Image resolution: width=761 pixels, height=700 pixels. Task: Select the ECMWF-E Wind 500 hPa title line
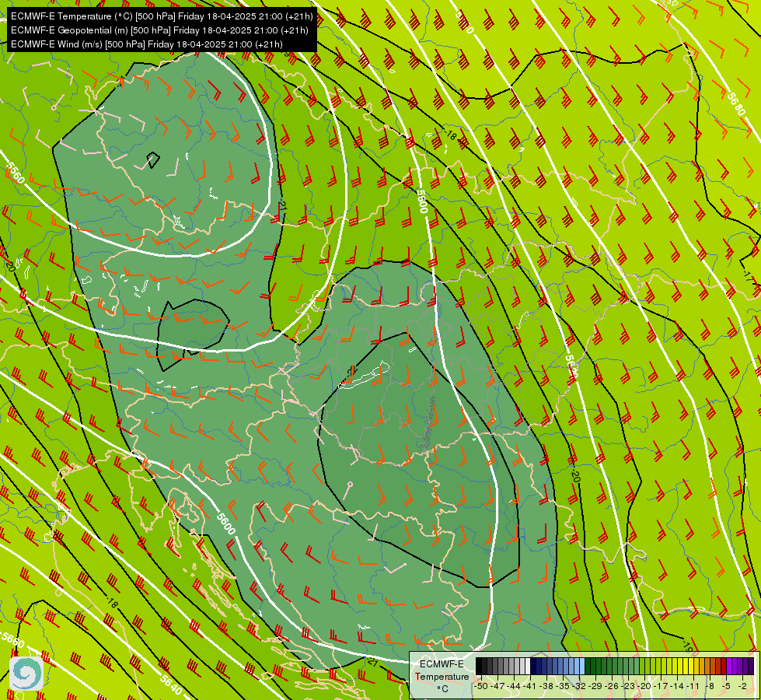click(x=147, y=44)
